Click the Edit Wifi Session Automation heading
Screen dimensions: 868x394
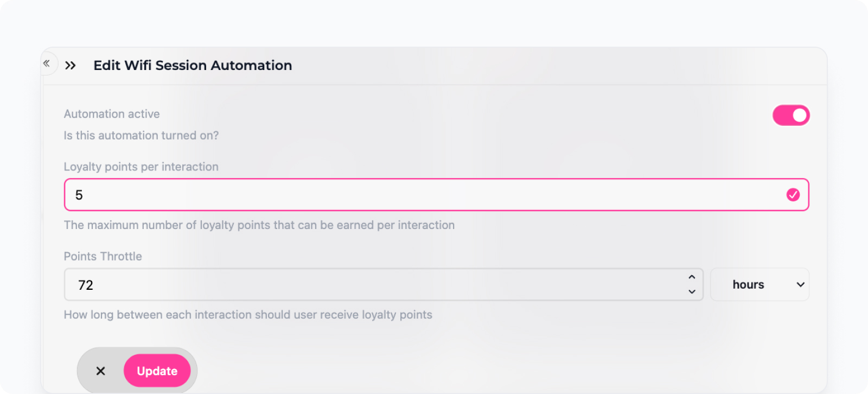click(193, 66)
